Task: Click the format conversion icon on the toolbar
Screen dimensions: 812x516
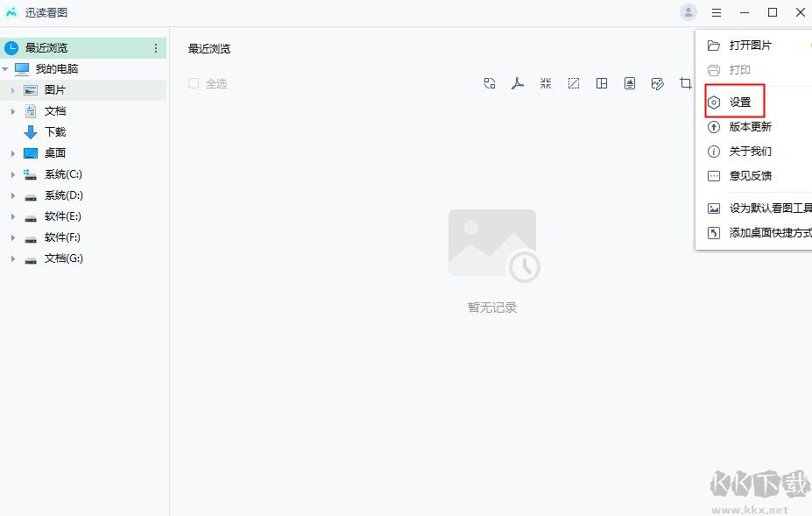Action: coord(490,83)
